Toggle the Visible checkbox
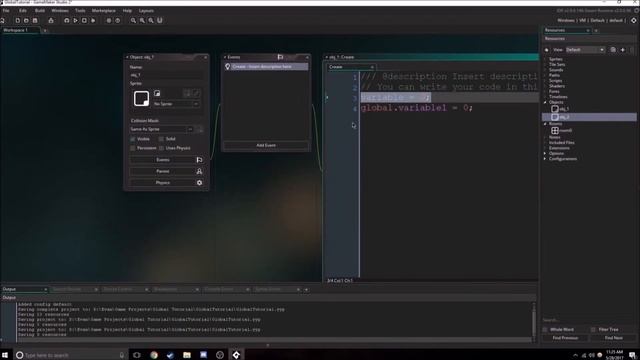 (133, 139)
